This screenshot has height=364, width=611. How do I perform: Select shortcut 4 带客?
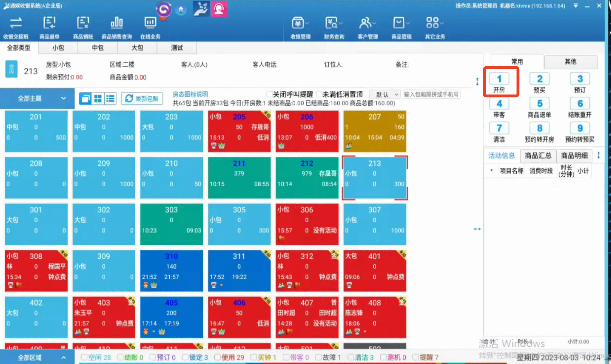[499, 107]
